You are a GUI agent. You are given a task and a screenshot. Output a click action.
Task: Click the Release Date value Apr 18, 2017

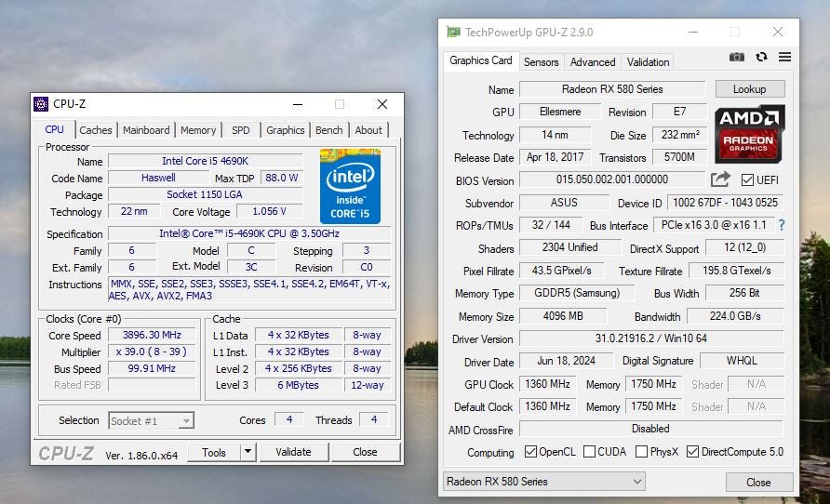coord(555,157)
